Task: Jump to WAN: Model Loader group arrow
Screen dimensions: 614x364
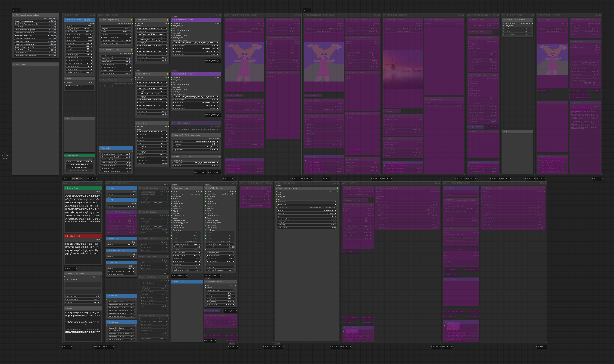Action: coord(55,21)
